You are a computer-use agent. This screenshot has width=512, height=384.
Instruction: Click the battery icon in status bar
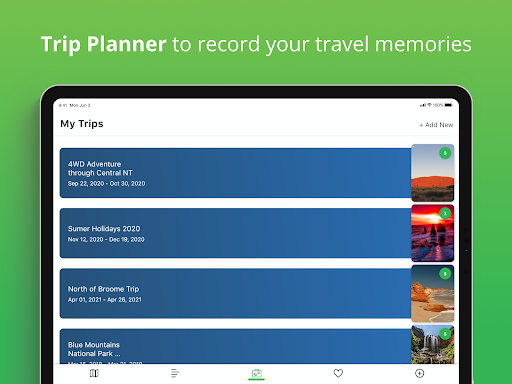448,105
